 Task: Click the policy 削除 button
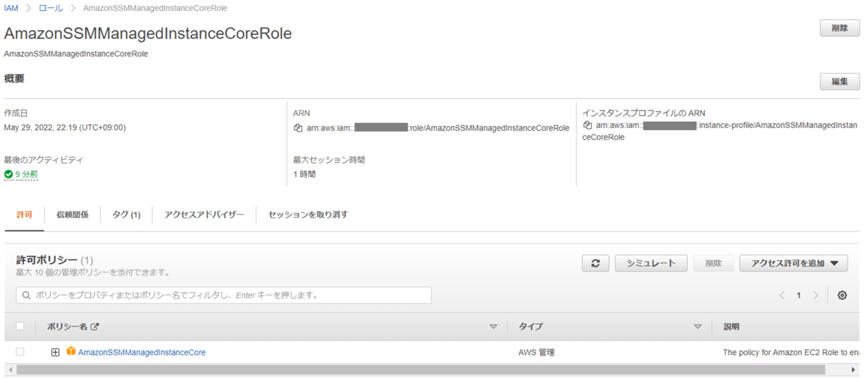click(x=713, y=263)
